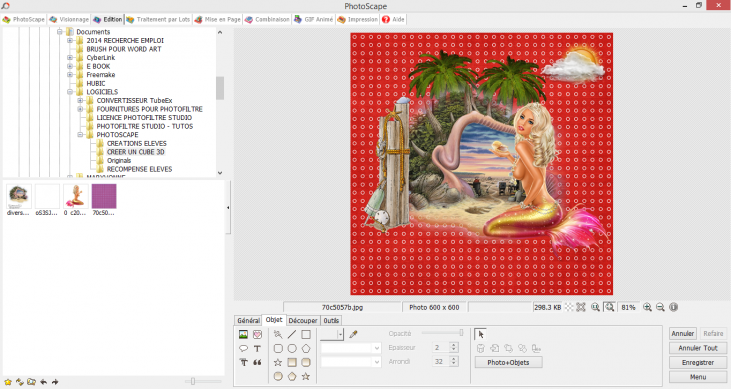Open the GIF Animé tab
Viewport: 731px width, 389px height.
tap(314, 20)
